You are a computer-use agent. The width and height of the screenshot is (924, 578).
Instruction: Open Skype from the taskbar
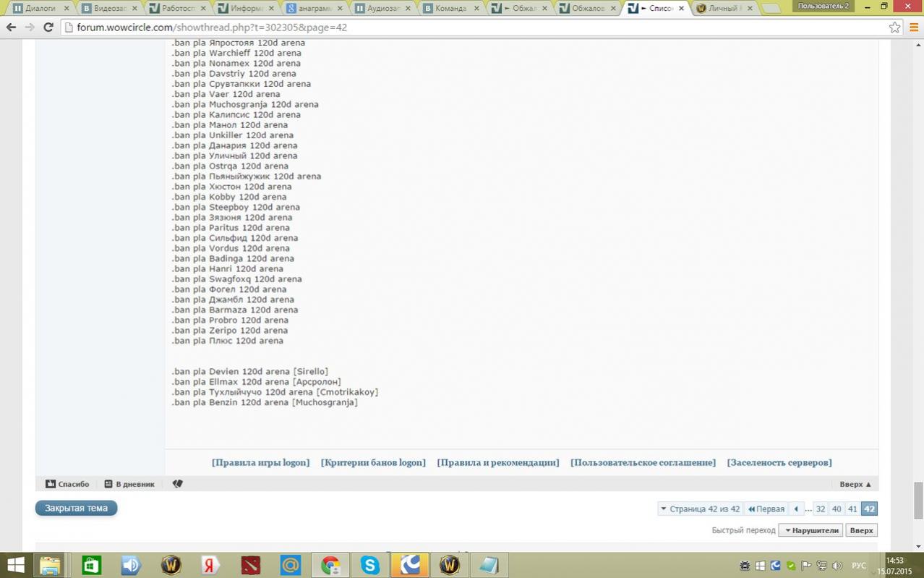[369, 565]
